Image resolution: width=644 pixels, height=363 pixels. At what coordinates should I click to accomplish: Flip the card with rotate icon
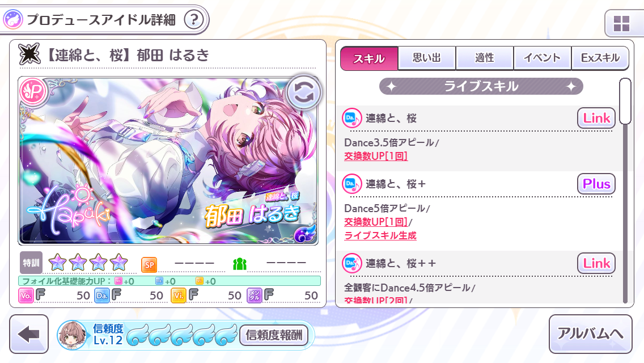click(303, 92)
